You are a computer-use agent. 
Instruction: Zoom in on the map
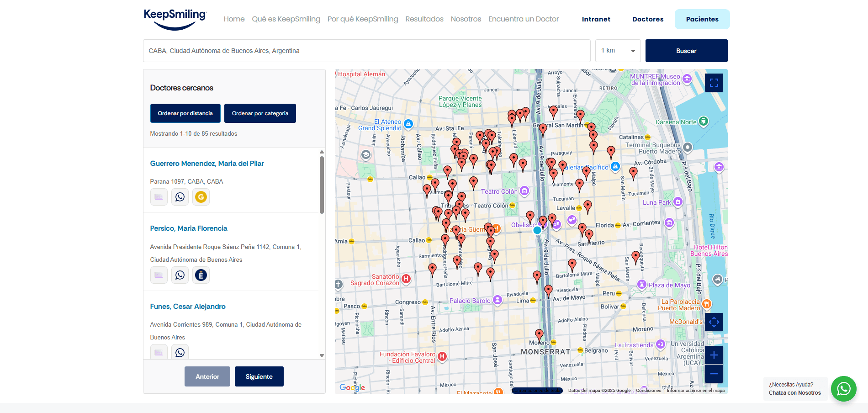(714, 355)
